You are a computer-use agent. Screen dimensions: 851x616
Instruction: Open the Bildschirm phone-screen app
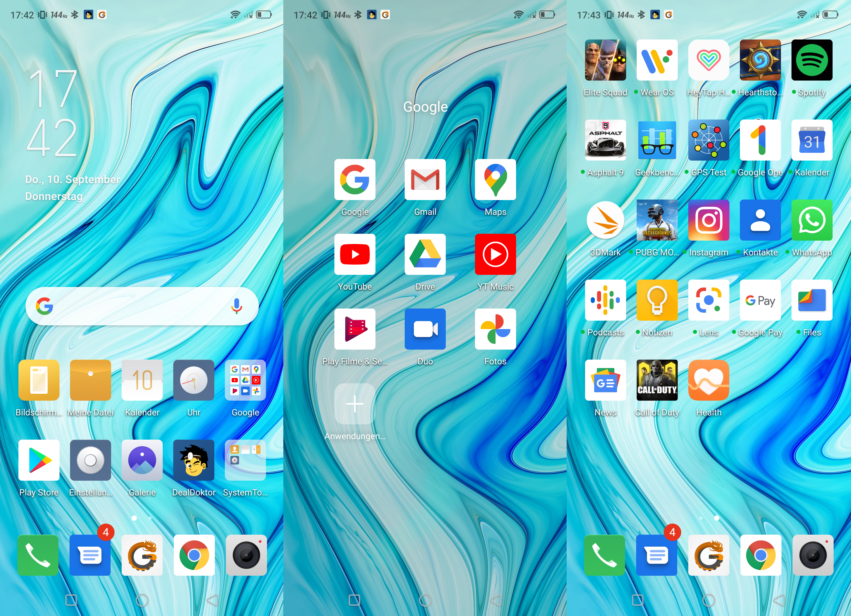[39, 380]
